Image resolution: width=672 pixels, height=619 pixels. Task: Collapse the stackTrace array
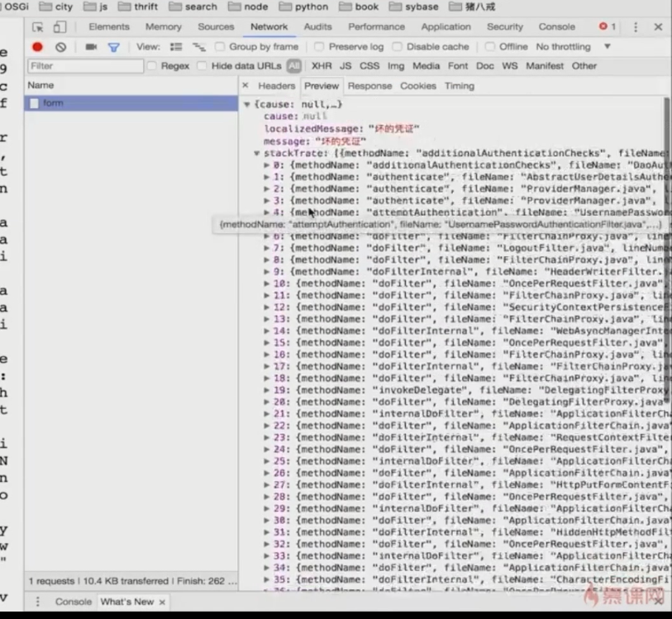pos(257,153)
